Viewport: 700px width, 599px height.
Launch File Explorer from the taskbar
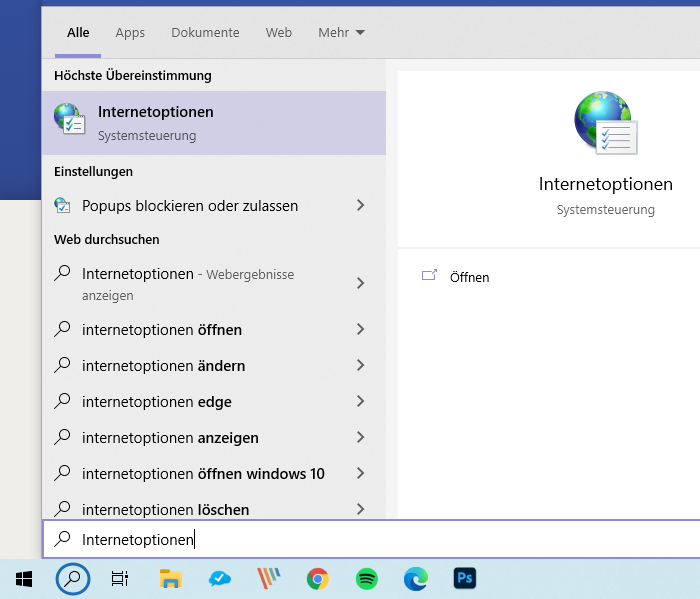tap(171, 579)
